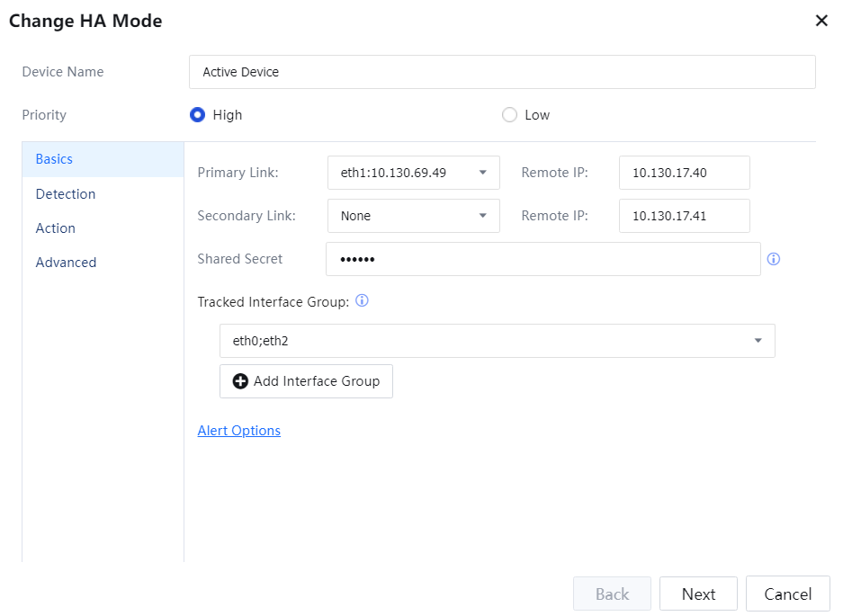This screenshot has height=616, width=843.
Task: Click the Device Name input field
Action: click(502, 72)
